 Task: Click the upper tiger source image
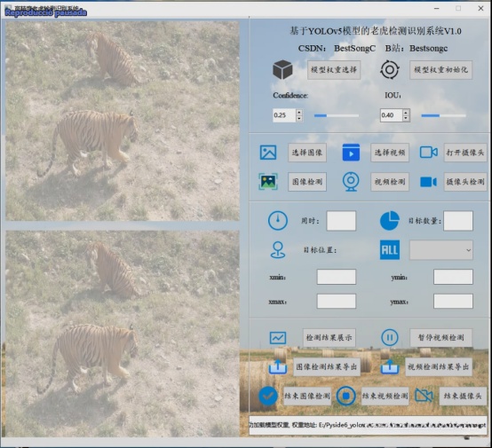pyautogui.click(x=123, y=121)
